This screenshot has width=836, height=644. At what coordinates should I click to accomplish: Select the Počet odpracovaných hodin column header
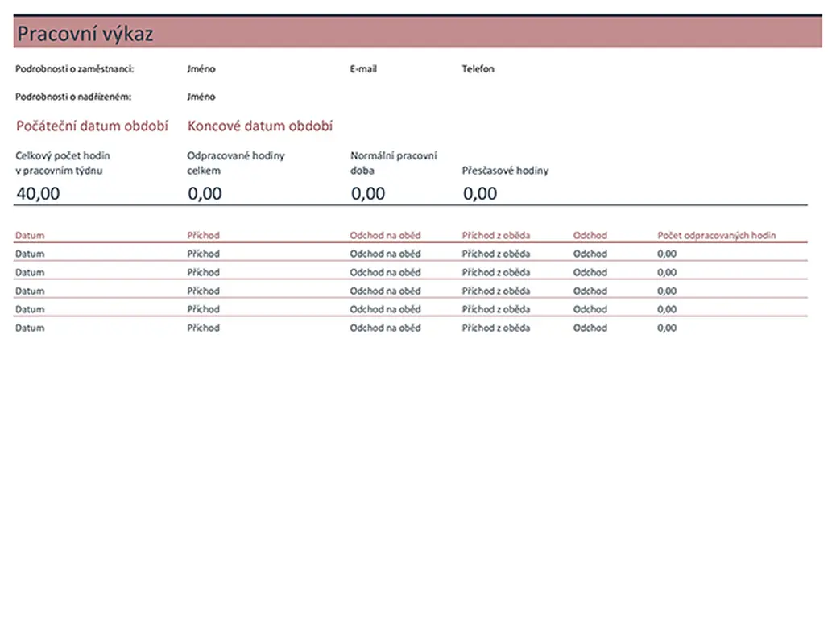(716, 236)
